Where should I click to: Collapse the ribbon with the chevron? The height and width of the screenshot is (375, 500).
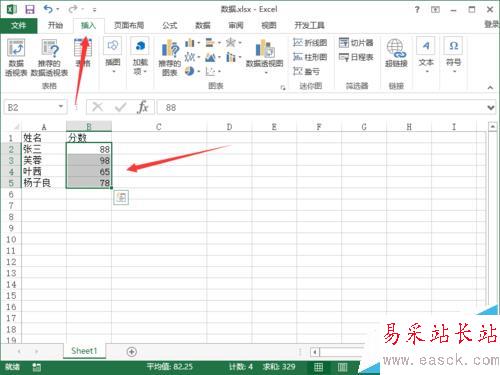[x=490, y=88]
